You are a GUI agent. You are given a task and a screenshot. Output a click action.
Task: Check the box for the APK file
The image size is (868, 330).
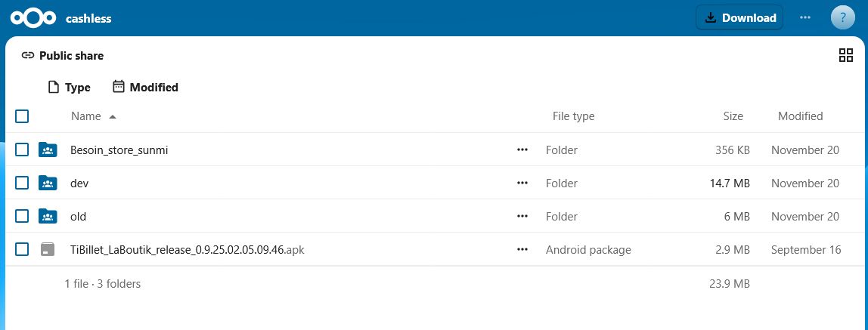pos(22,249)
